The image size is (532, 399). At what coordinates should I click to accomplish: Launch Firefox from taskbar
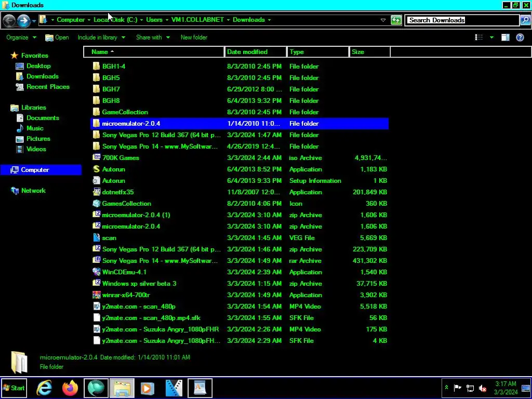(70, 388)
